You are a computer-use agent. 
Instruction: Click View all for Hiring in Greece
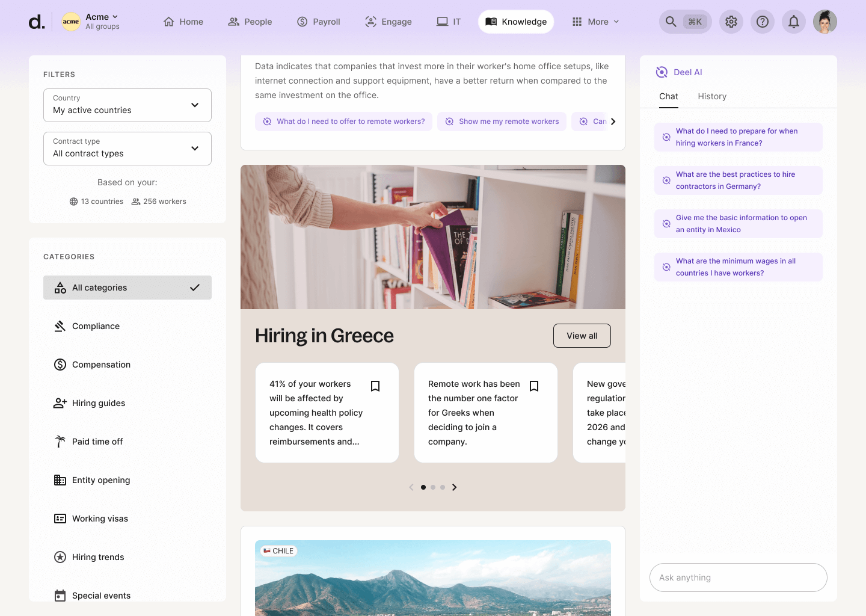click(582, 335)
